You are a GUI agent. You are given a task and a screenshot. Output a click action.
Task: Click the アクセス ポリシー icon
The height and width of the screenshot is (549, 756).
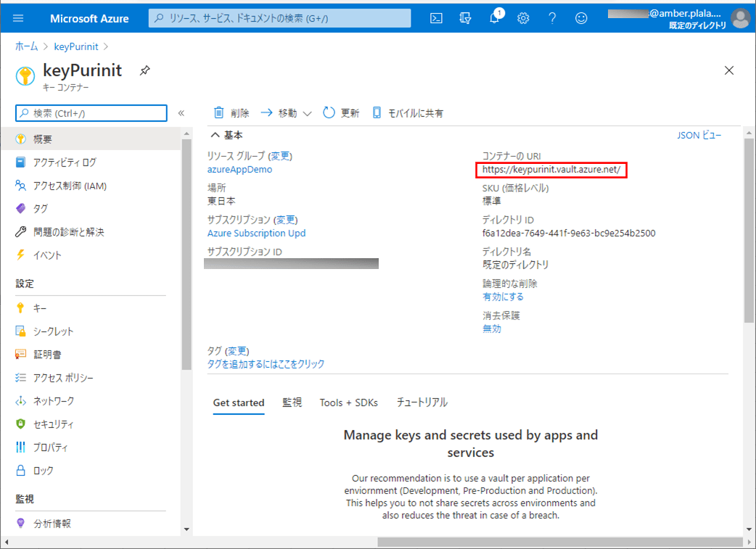20,377
